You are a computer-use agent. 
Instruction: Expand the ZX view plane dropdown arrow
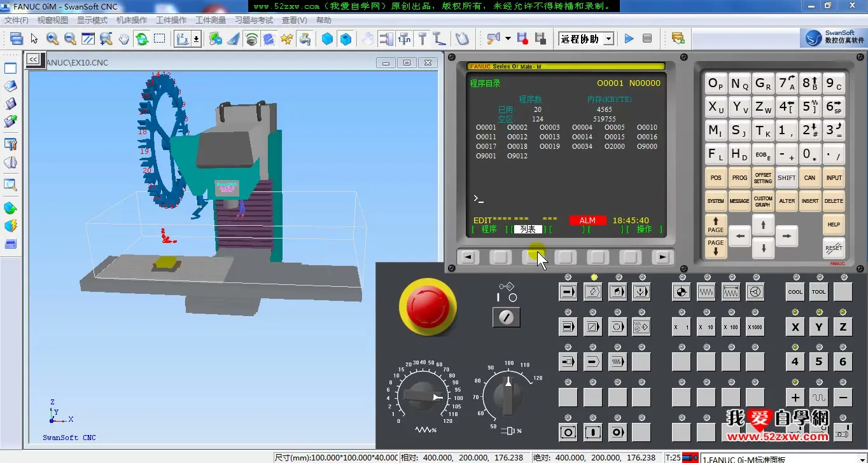[196, 39]
